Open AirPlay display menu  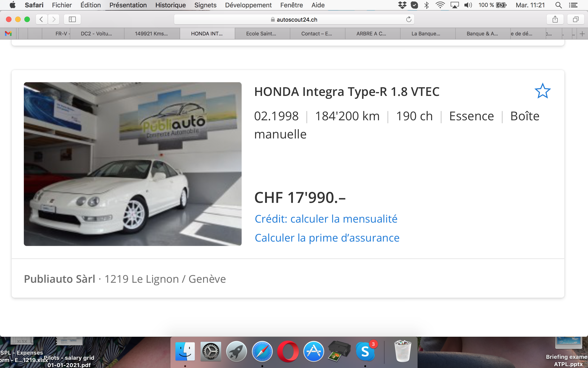[x=454, y=5]
